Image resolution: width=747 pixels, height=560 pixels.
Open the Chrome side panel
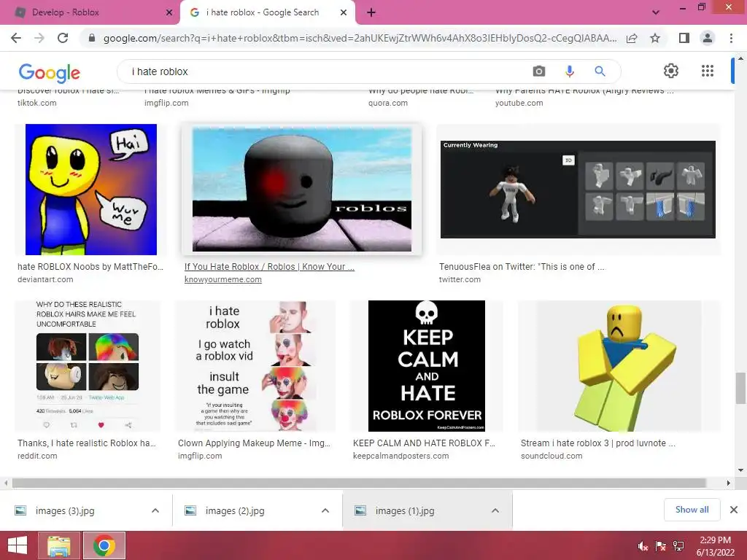click(x=684, y=38)
